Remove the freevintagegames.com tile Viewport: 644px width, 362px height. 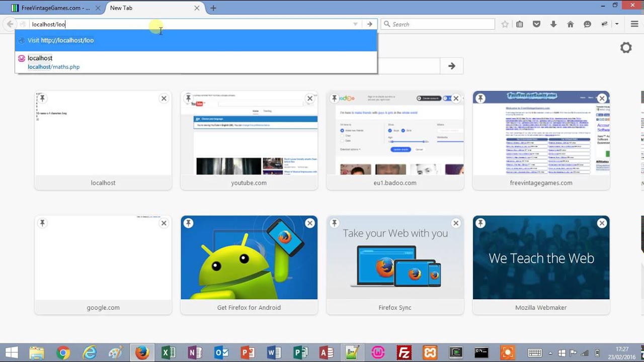click(602, 99)
